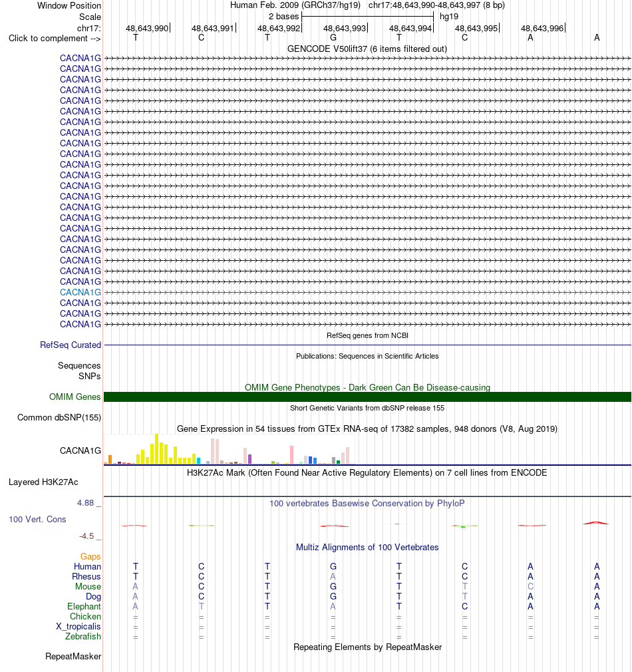Select the 48,643,994 position label
Viewport: 632px width, 672px height.
pos(410,29)
